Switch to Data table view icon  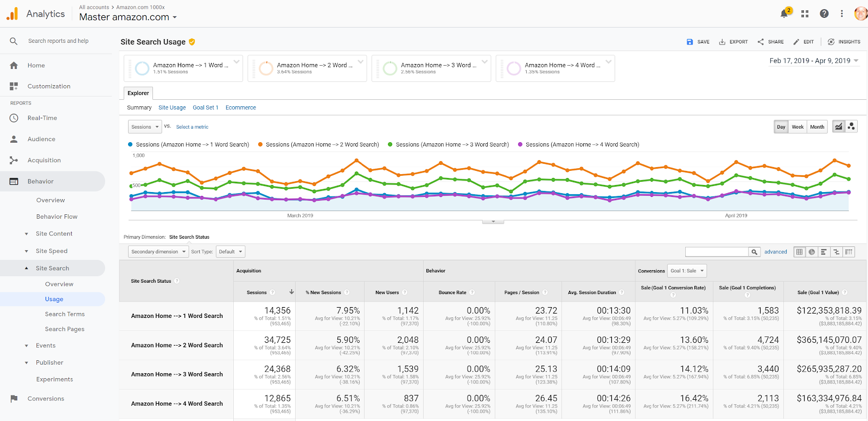click(800, 252)
